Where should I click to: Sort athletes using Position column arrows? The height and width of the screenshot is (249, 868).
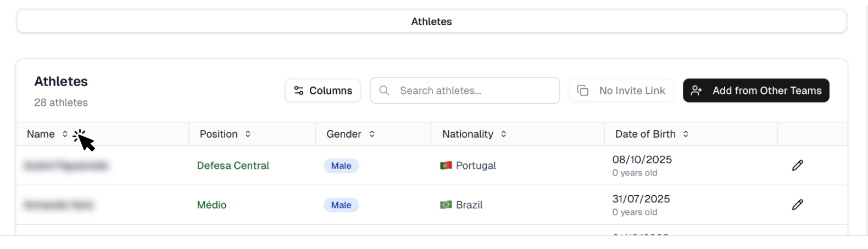248,134
